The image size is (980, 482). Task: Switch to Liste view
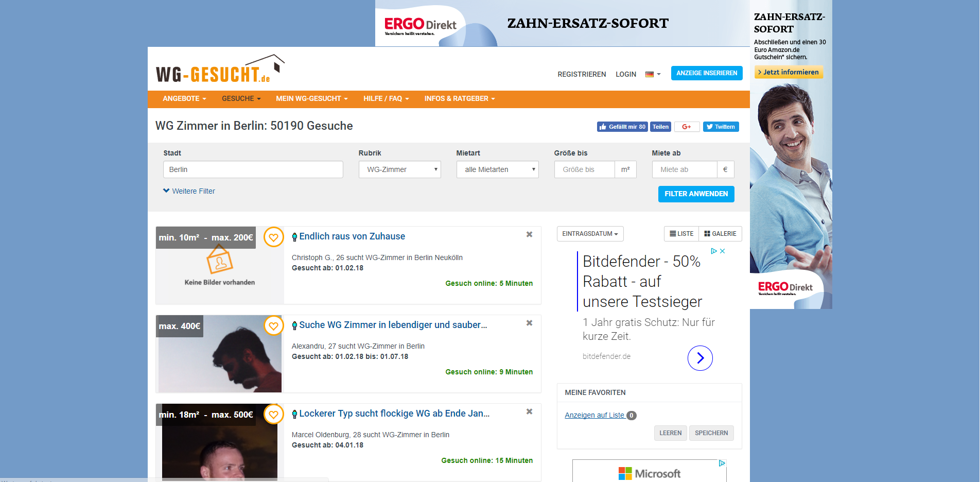point(681,234)
